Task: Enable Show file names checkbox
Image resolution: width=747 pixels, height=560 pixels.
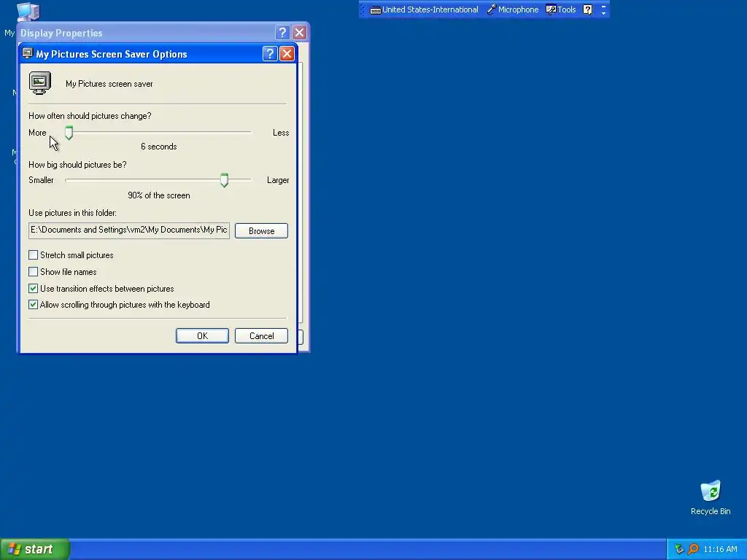Action: point(33,272)
